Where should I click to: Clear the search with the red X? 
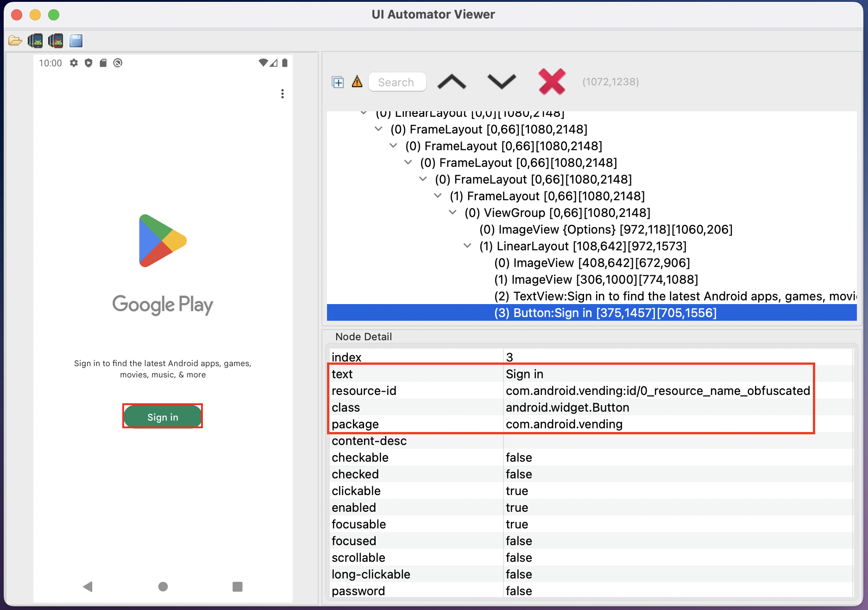[552, 82]
